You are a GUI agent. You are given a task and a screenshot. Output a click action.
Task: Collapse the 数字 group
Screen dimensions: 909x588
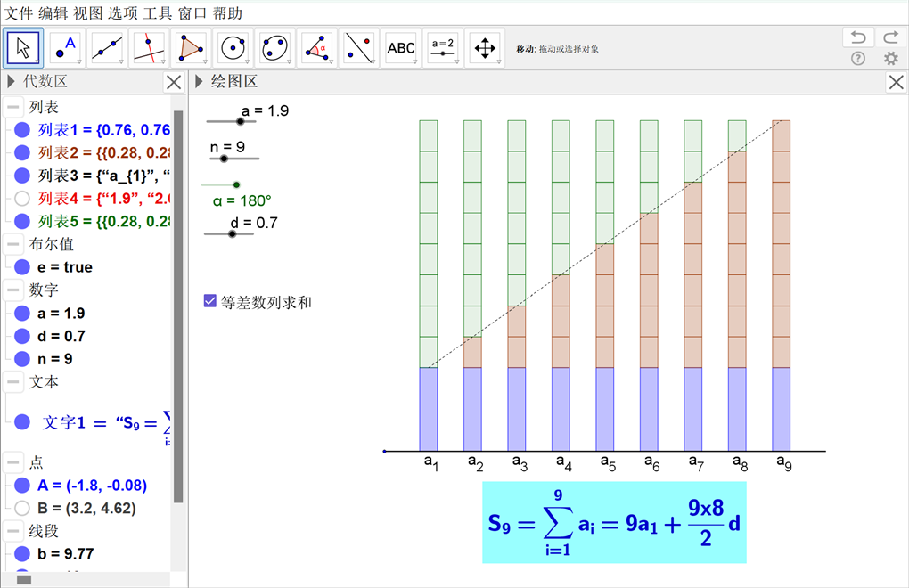pyautogui.click(x=13, y=290)
